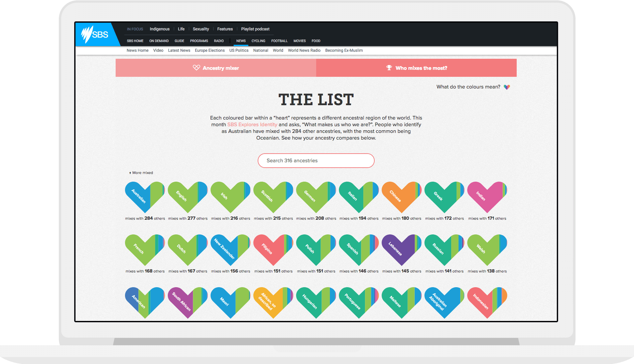Open the Playlist podcast link
The image size is (634, 364).
(255, 29)
